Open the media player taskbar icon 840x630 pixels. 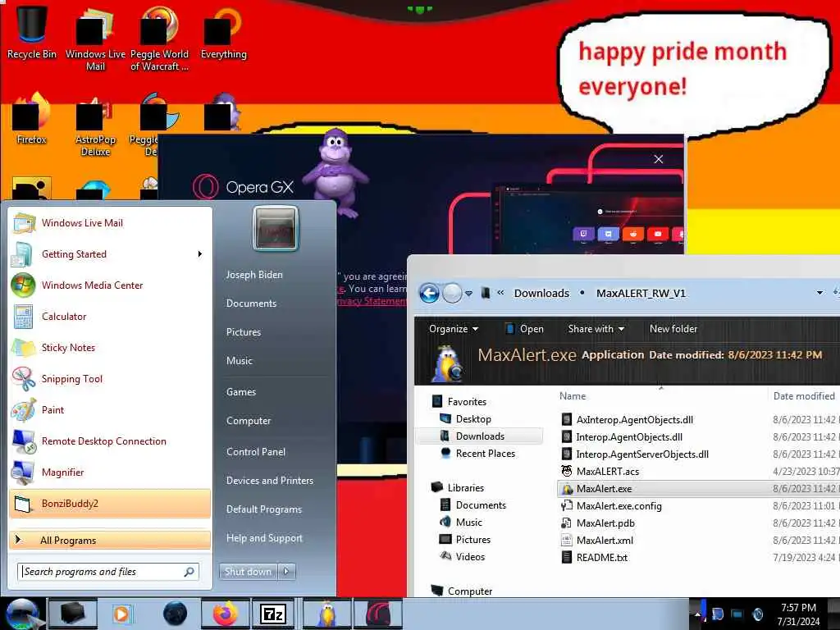(x=121, y=614)
